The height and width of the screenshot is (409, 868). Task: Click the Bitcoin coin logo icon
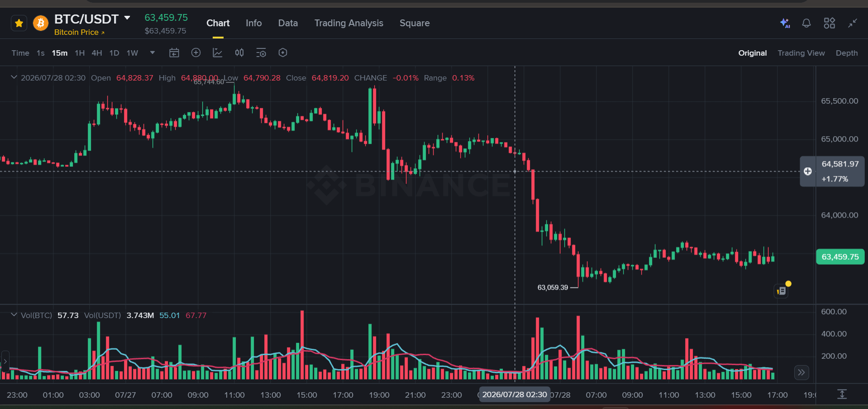(x=41, y=23)
